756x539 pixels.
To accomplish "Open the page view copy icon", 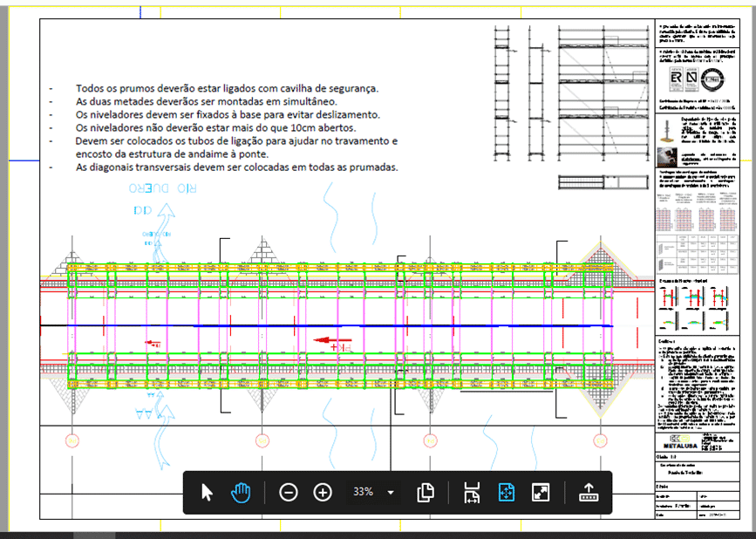I will click(x=426, y=493).
